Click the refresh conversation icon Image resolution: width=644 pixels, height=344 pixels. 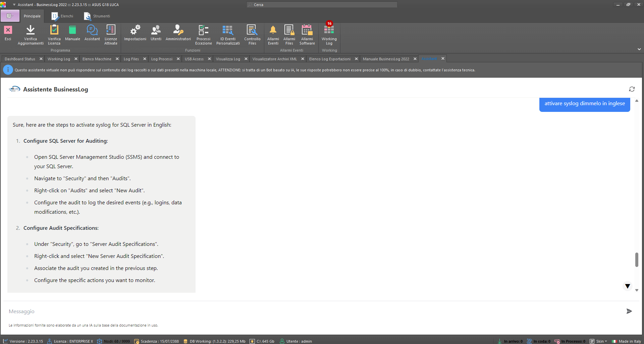pyautogui.click(x=632, y=89)
